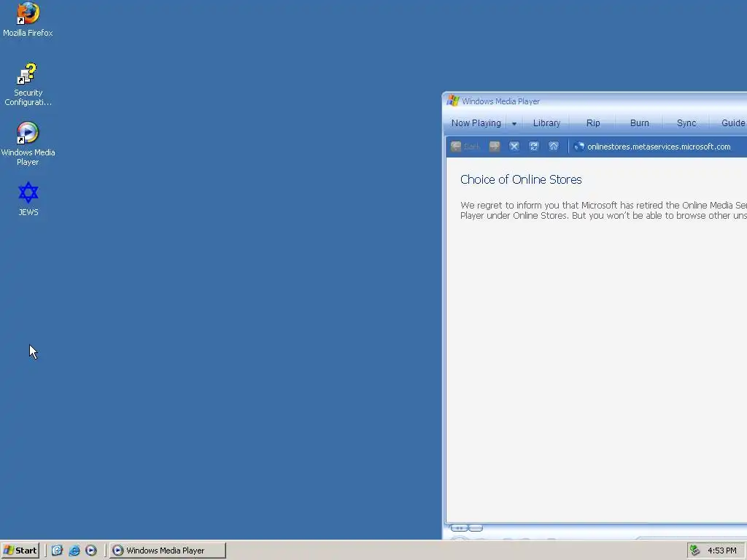Open the Security Configuration desktop shortcut
The height and width of the screenshot is (560, 747).
[28, 85]
